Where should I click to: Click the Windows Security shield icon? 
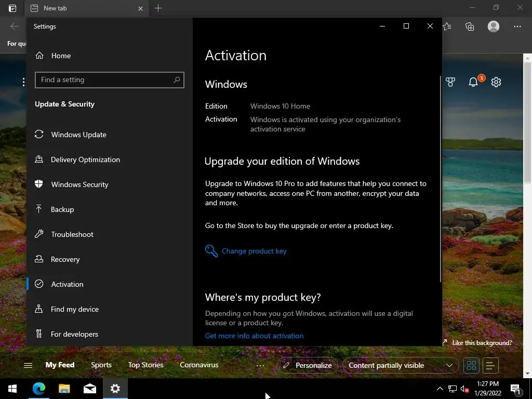pos(39,184)
